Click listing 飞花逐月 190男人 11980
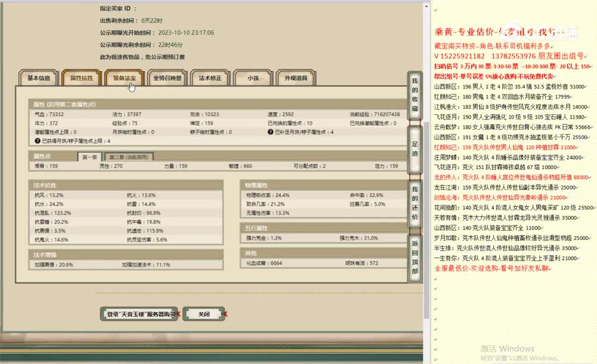This screenshot has height=364, width=597. point(509,117)
